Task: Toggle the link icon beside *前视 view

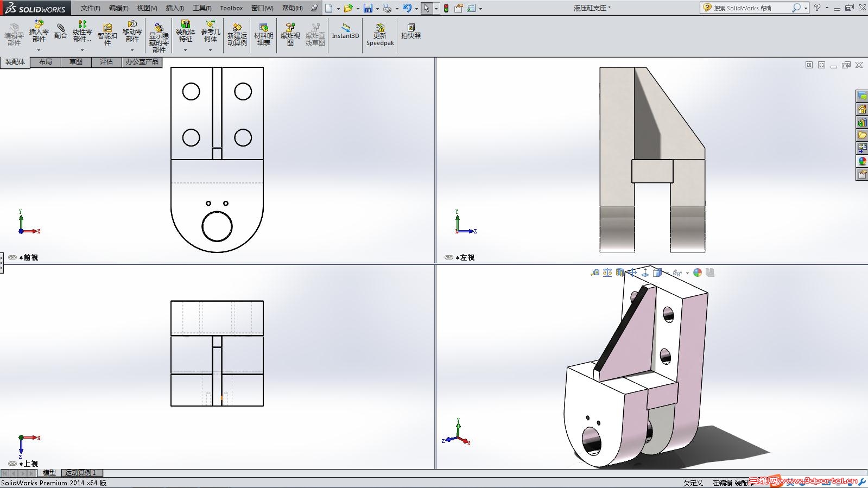Action: click(x=12, y=257)
